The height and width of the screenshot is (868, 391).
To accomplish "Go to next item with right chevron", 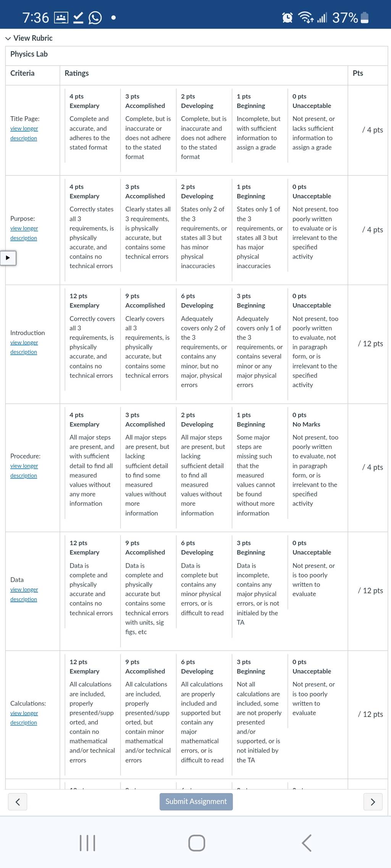I will coord(373,802).
